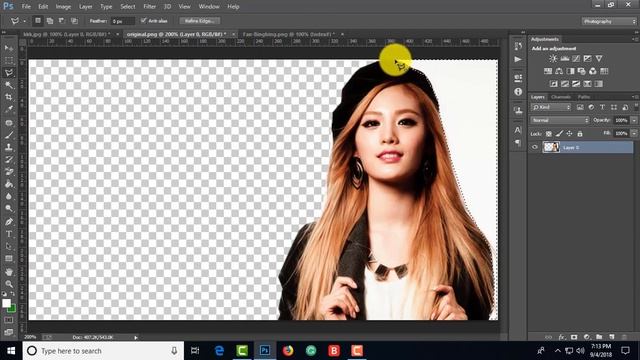
Task: Select the Horizontal Type tool
Action: (9, 234)
